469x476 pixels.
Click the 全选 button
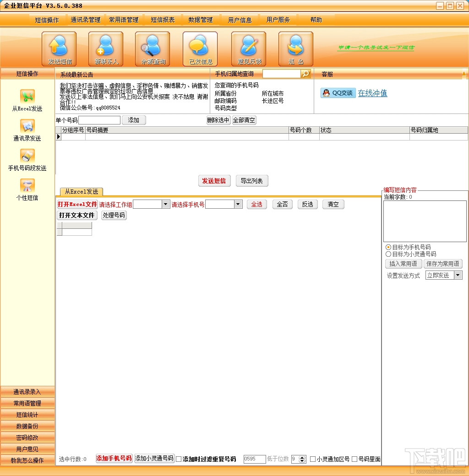tap(256, 204)
